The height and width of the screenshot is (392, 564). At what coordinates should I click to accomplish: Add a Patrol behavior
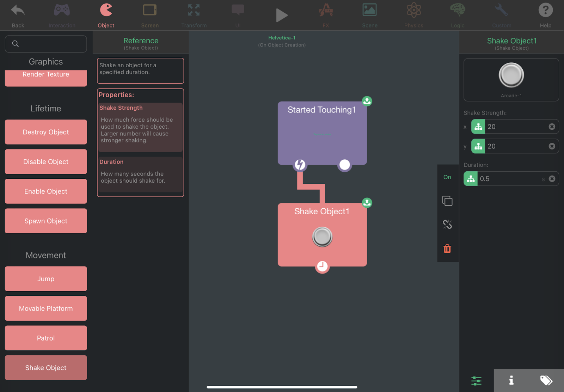46,338
